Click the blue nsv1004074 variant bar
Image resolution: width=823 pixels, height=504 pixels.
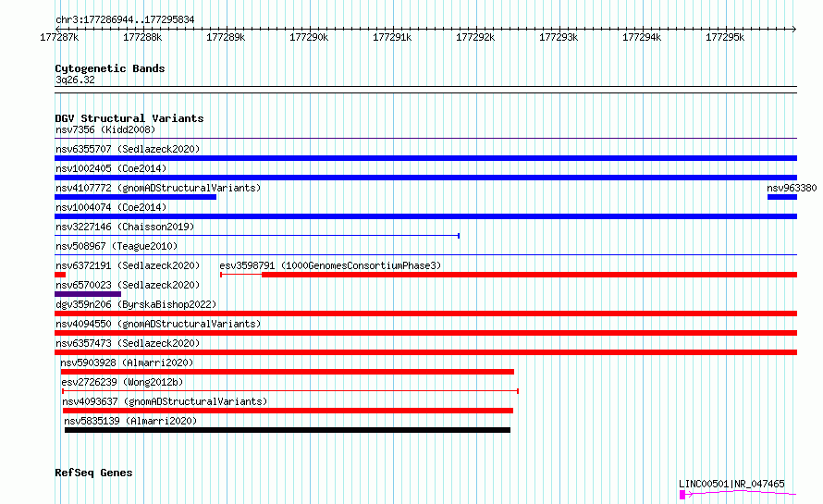[425, 216]
